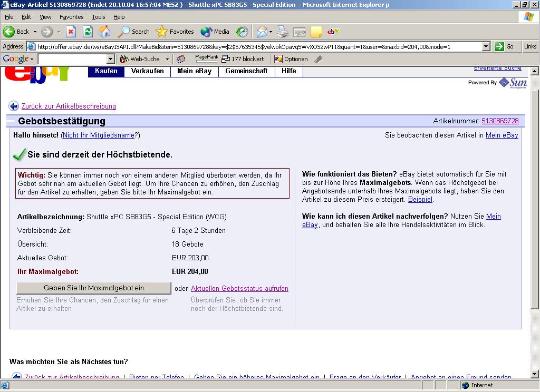Viewport: 540px width, 392px height.
Task: Switch to the Kaufen tab
Action: [x=106, y=71]
